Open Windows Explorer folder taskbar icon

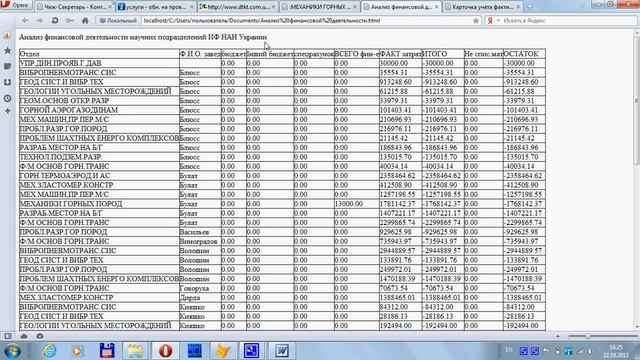136,351
